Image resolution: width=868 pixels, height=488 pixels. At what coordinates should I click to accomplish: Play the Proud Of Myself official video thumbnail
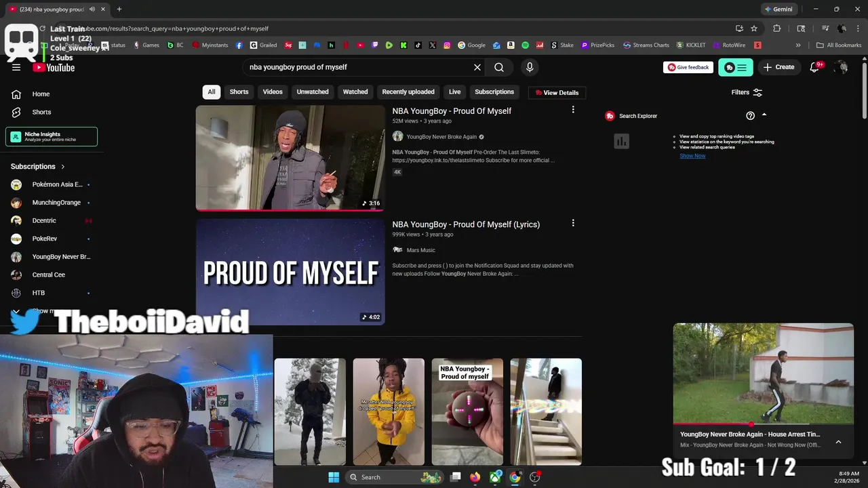(290, 158)
